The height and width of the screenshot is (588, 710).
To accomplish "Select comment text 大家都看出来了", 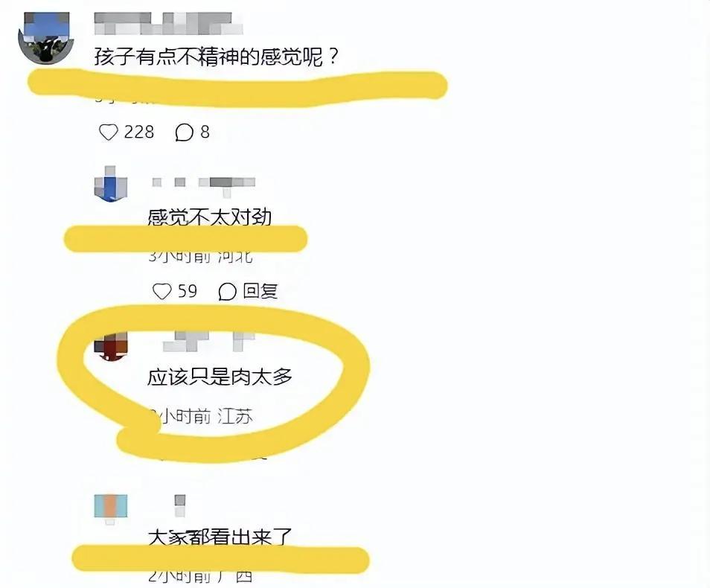I will pyautogui.click(x=220, y=537).
